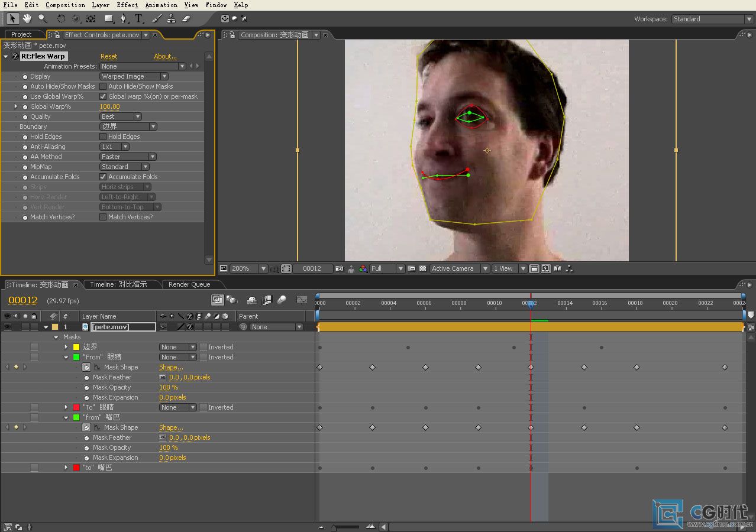Enable the Match Vertices? checkbox

[103, 217]
